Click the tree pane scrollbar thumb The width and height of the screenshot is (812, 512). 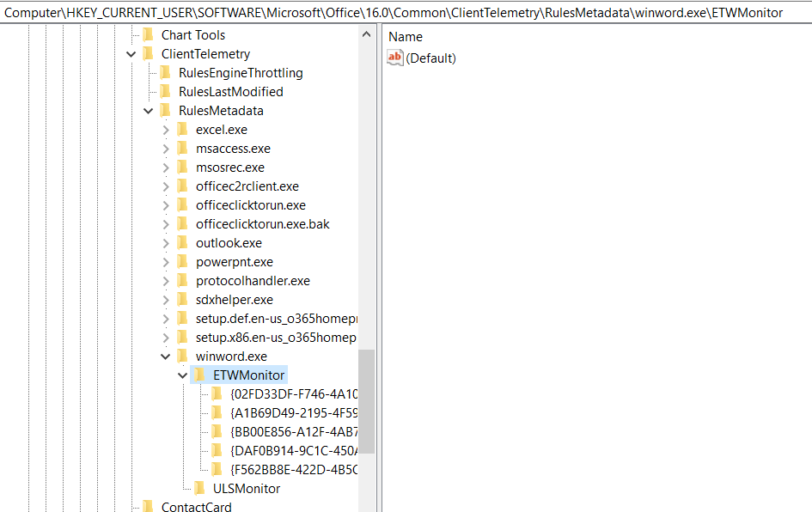coord(366,402)
